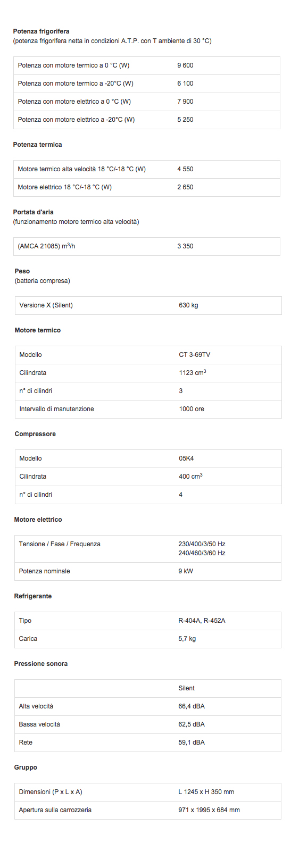This screenshot has width=291, height=868.
Task: Select the 1123 cm³ cilindrata value
Action: tap(193, 372)
